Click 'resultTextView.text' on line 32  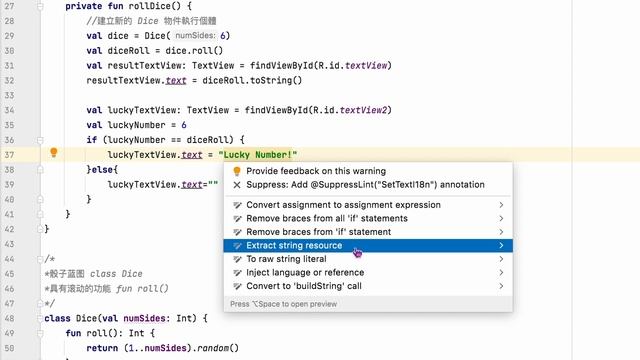(136, 80)
